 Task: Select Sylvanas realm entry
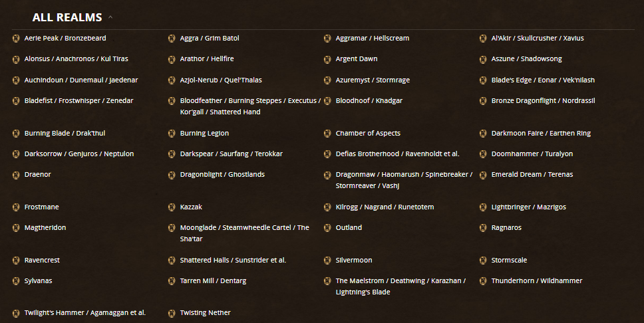pyautogui.click(x=38, y=281)
